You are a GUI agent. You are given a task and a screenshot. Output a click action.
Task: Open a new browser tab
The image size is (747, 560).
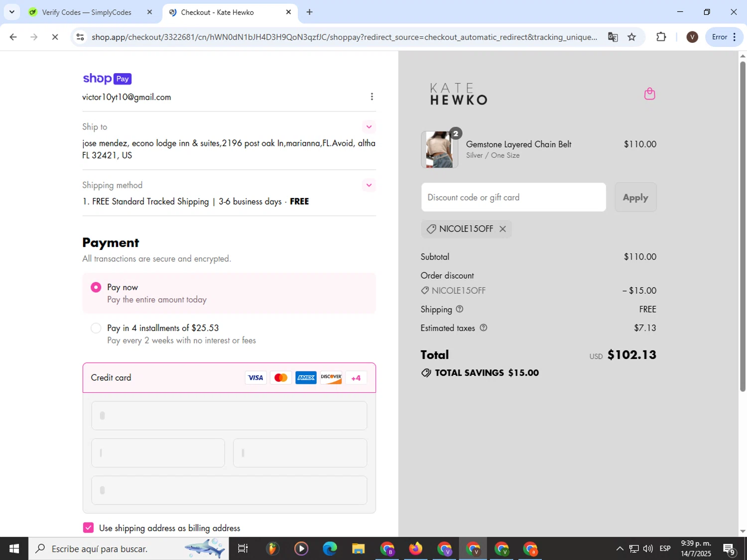[309, 12]
